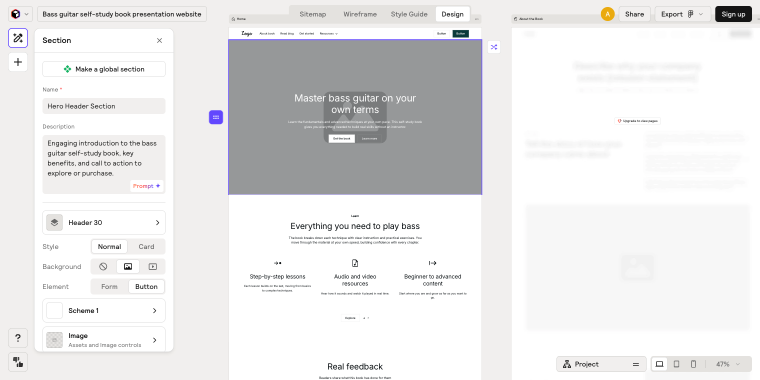Click the Scheme 1 white color swatch
The width and height of the screenshot is (760, 380).
click(x=54, y=311)
